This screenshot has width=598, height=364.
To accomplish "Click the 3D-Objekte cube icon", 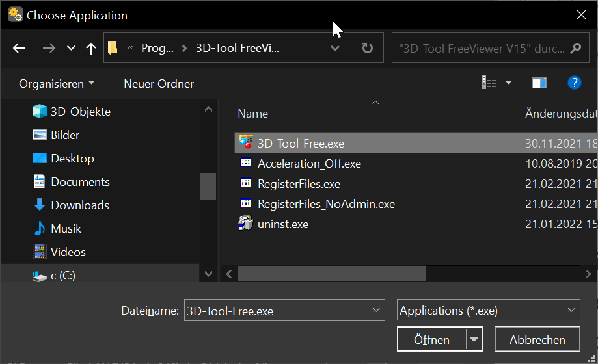I will (39, 111).
